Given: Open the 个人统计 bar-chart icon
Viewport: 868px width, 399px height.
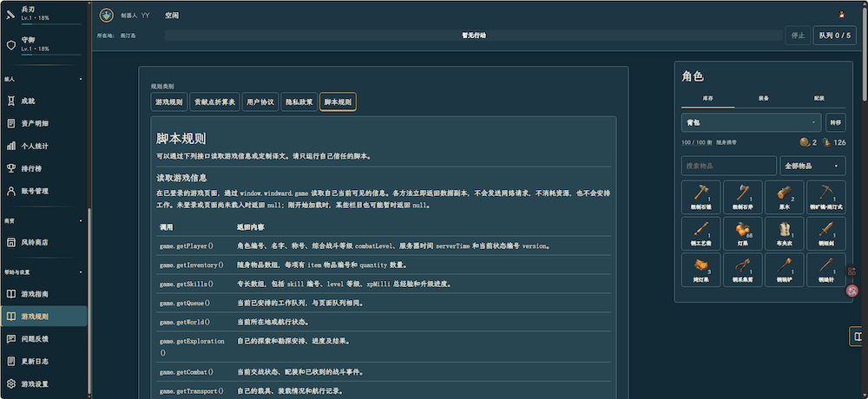Looking at the screenshot, I should click(10, 146).
